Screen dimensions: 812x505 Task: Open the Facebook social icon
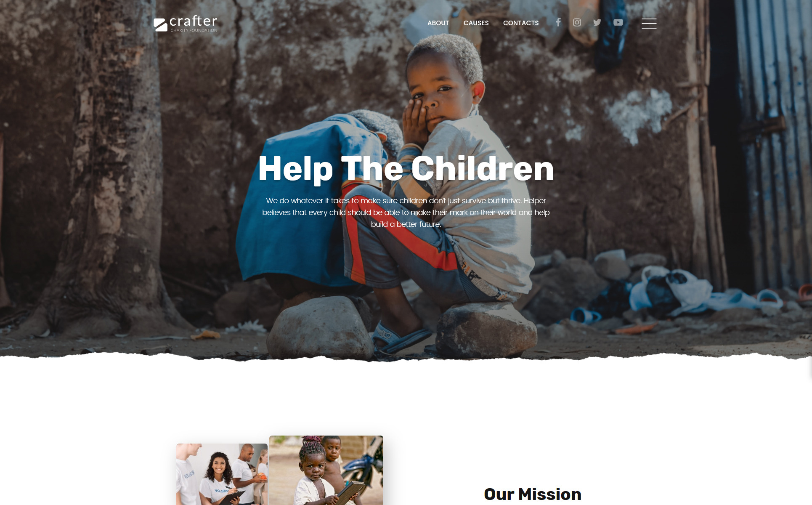[558, 22]
